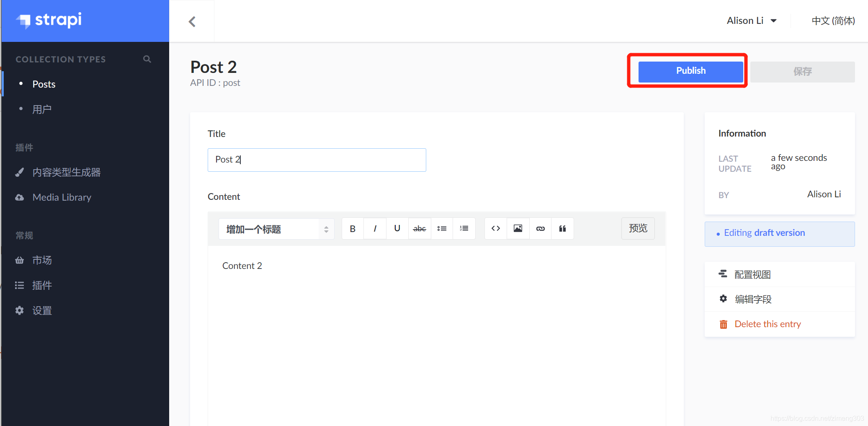Click the Editing draft version status
This screenshot has width=868, height=426.
click(x=780, y=233)
